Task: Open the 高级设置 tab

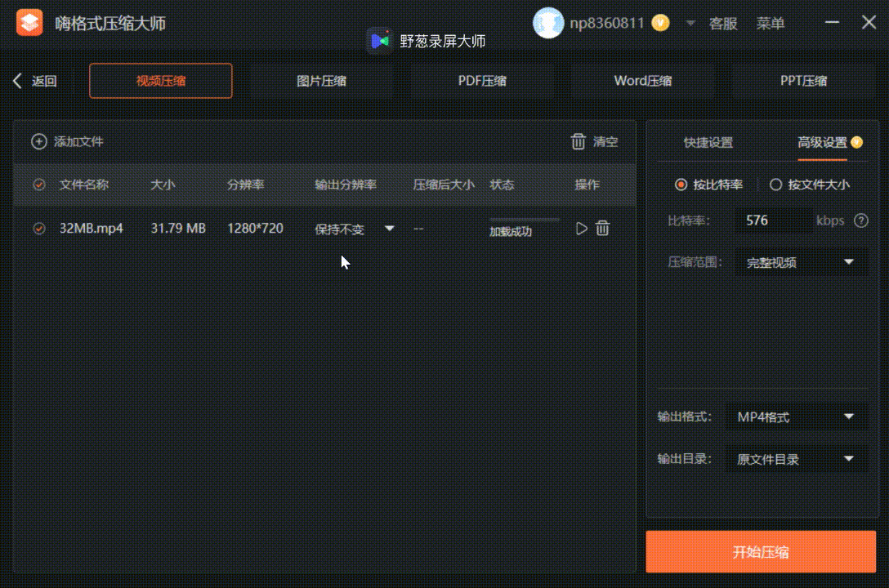Action: [822, 142]
